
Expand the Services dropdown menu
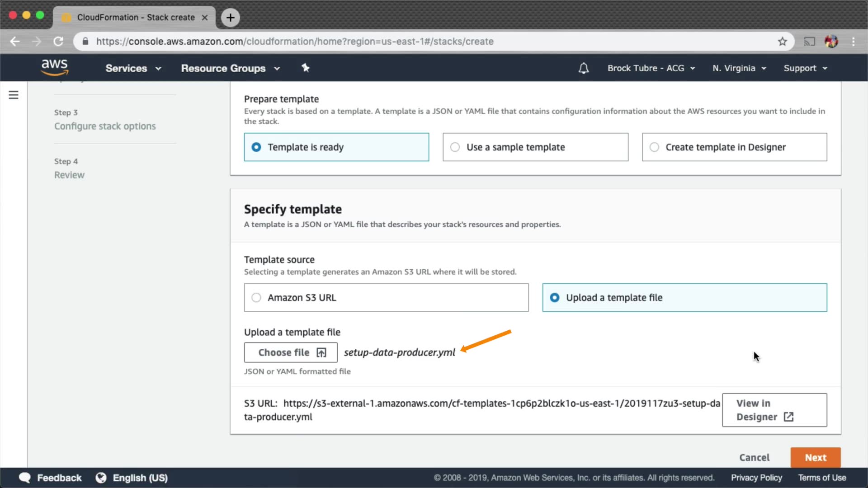coord(133,68)
